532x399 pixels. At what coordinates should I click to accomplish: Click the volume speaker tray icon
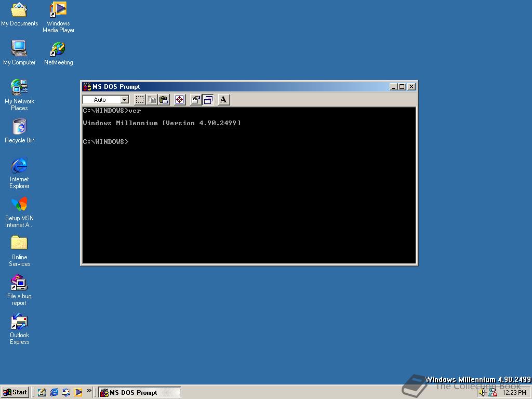482,393
